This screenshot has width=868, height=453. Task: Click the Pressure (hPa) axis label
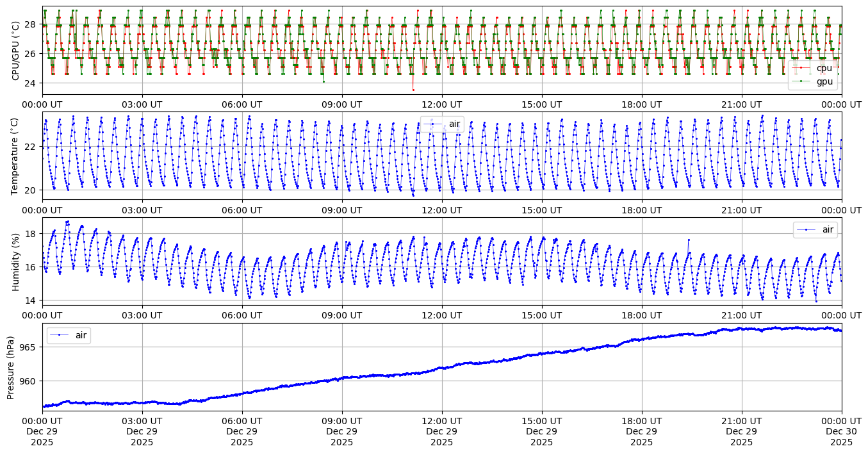[11, 367]
